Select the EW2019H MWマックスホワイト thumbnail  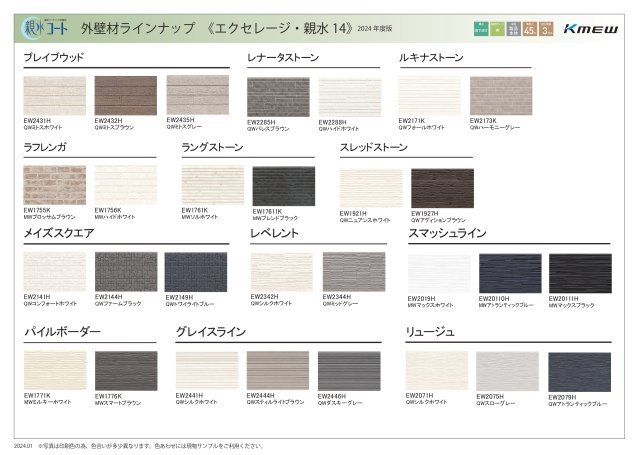tap(438, 273)
